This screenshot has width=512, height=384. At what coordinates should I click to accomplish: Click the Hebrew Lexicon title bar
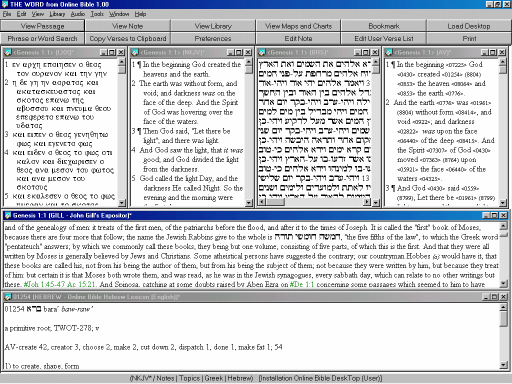255,296
